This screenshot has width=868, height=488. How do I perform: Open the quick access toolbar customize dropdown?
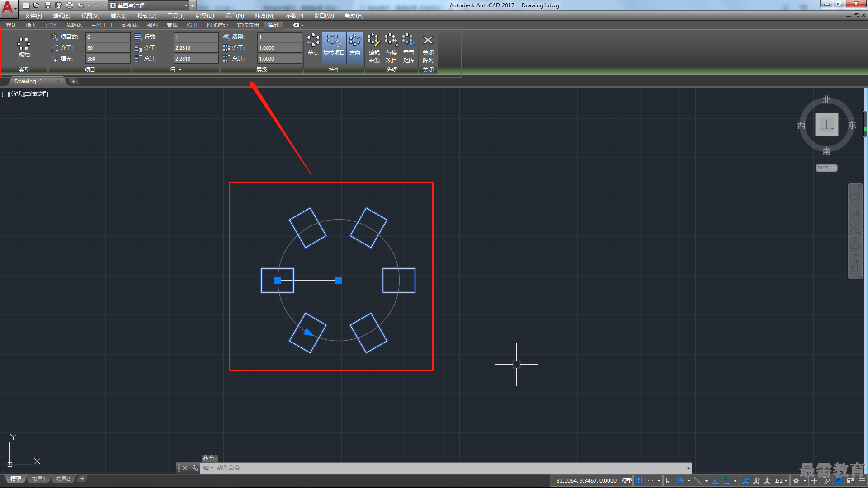[193, 5]
